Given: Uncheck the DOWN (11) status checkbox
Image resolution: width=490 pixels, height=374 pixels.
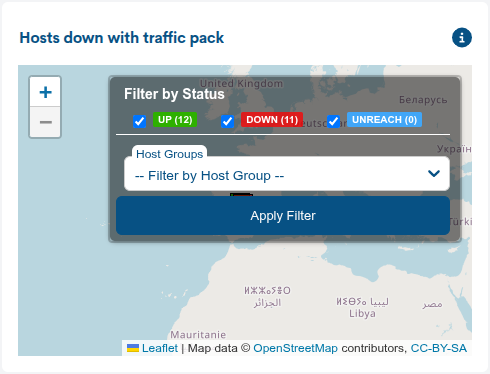Looking at the screenshot, I should [x=227, y=121].
